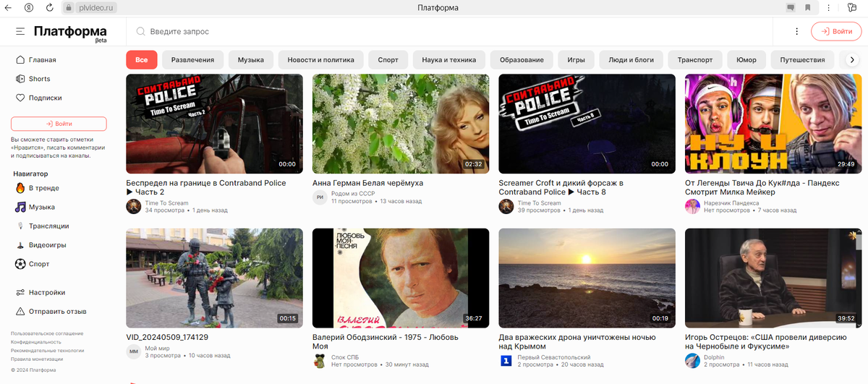
Task: Open Dolphin channel avatar
Action: [692, 361]
